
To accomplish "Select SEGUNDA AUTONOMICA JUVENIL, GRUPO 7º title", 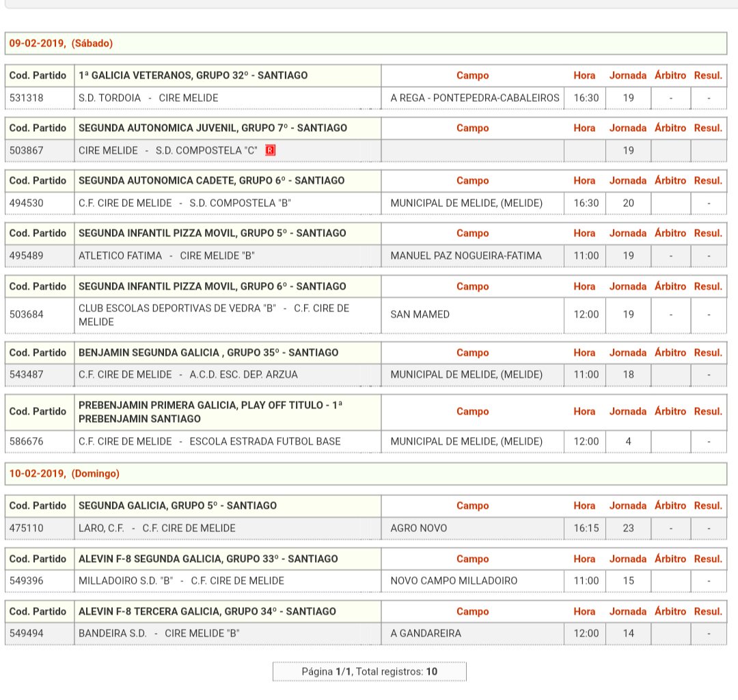I will [213, 128].
